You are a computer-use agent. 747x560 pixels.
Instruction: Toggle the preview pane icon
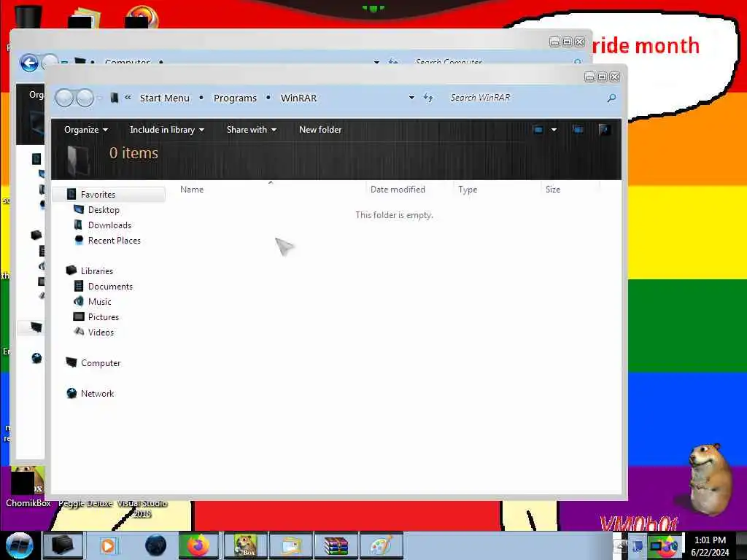click(578, 130)
